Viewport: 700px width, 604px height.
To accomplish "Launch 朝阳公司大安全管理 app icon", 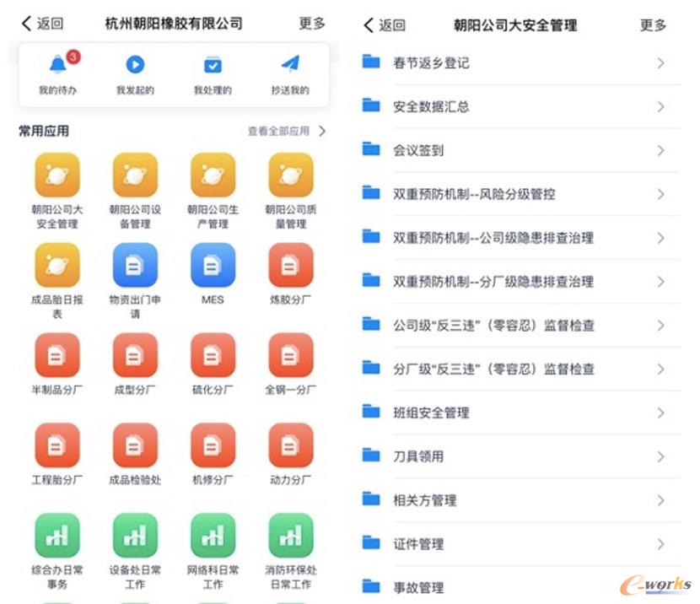I will tap(57, 175).
